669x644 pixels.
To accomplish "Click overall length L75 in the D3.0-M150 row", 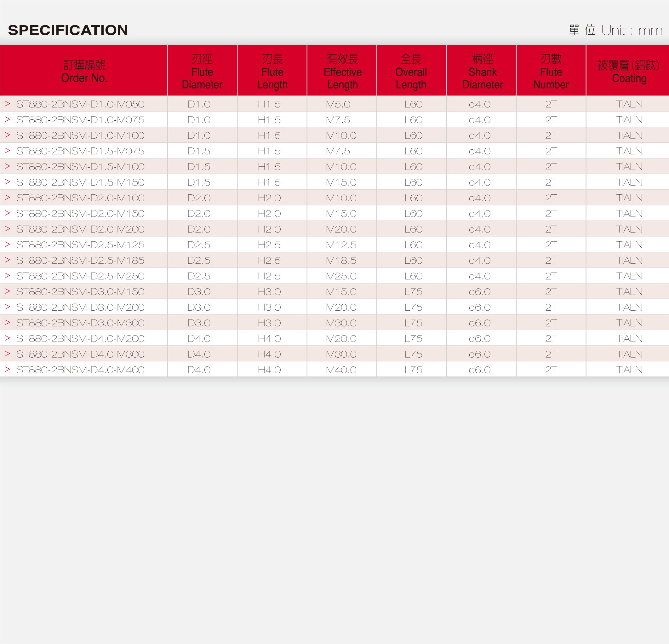I will (x=413, y=291).
